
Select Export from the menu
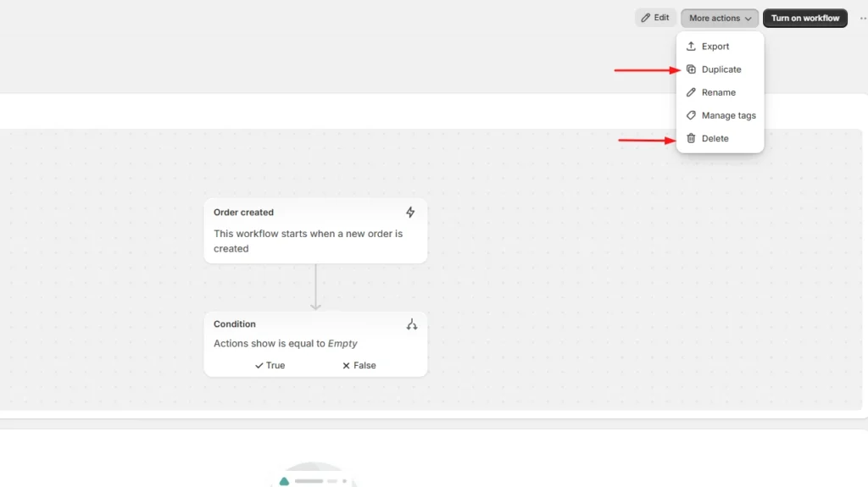click(x=720, y=47)
